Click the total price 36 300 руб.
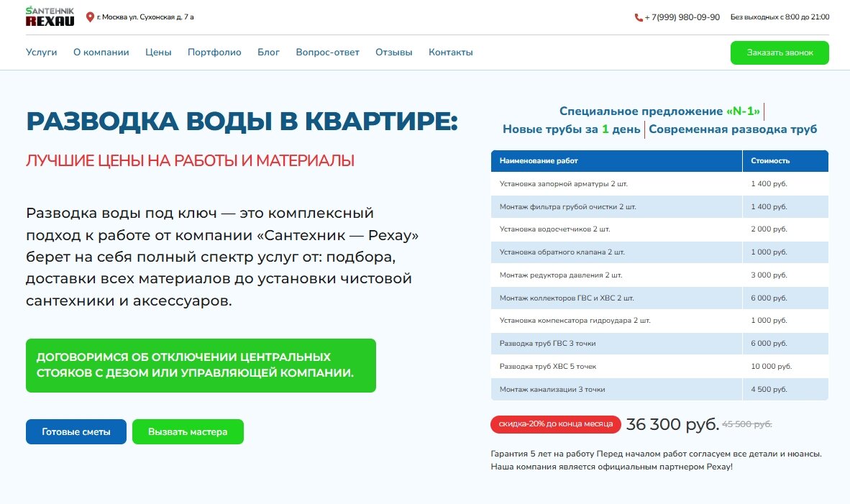This screenshot has height=504, width=850. pos(672,424)
